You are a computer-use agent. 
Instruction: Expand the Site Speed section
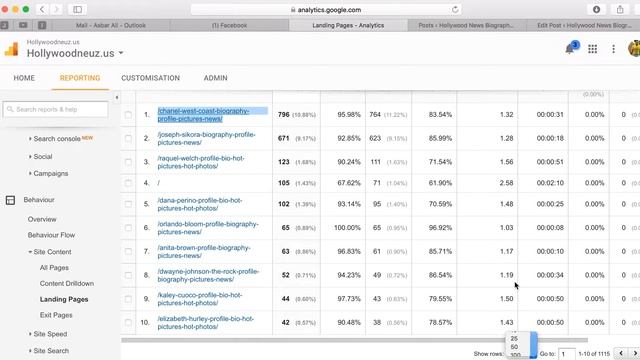point(48,334)
